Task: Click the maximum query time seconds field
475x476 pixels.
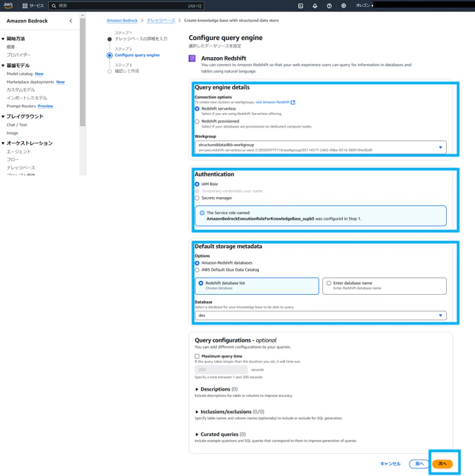Action: click(221, 369)
